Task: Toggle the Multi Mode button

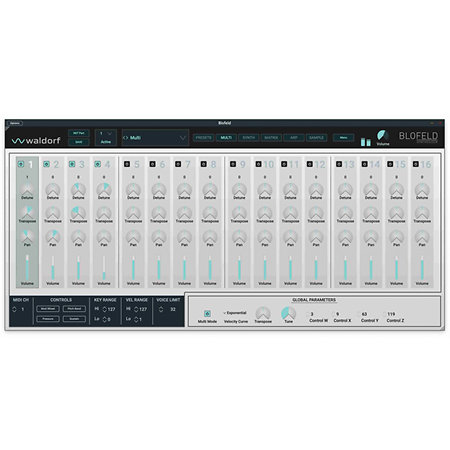Action: pyautogui.click(x=207, y=313)
